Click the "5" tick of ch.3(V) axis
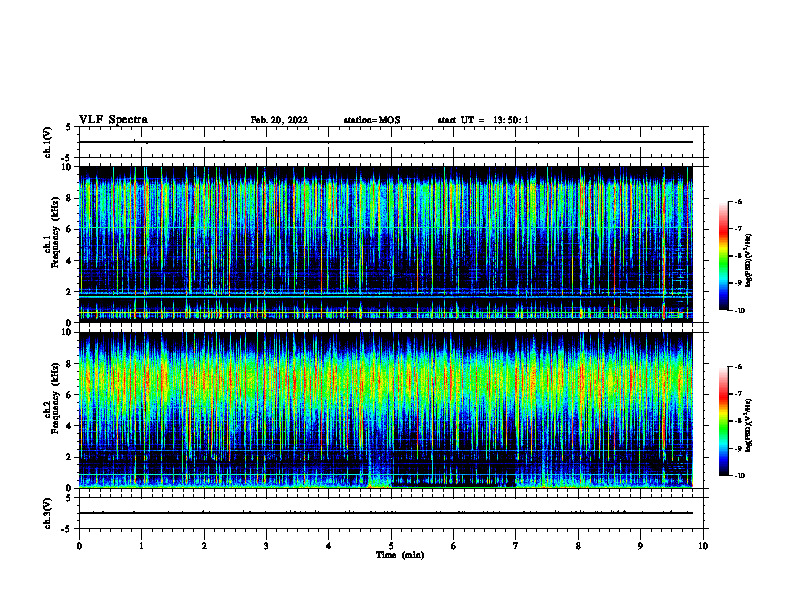Screen dimensions: 792x612 [70, 498]
